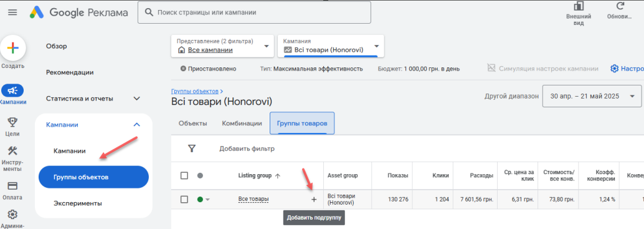This screenshot has width=644, height=229.
Task: Open the Оплата card icon
Action: pyautogui.click(x=12, y=185)
